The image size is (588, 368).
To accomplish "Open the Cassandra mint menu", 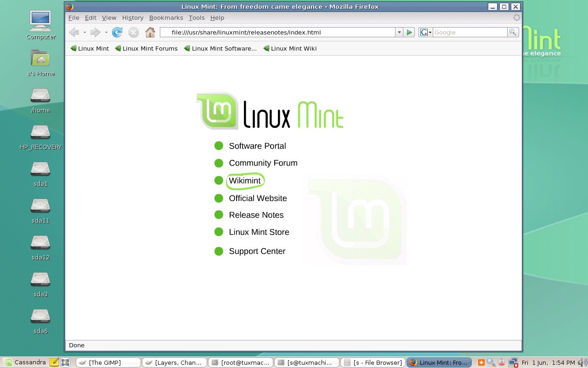I will point(25,362).
